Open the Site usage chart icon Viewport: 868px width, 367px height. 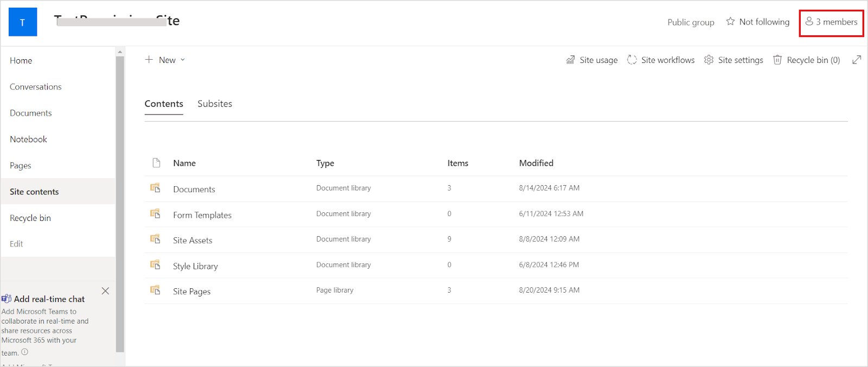click(570, 60)
